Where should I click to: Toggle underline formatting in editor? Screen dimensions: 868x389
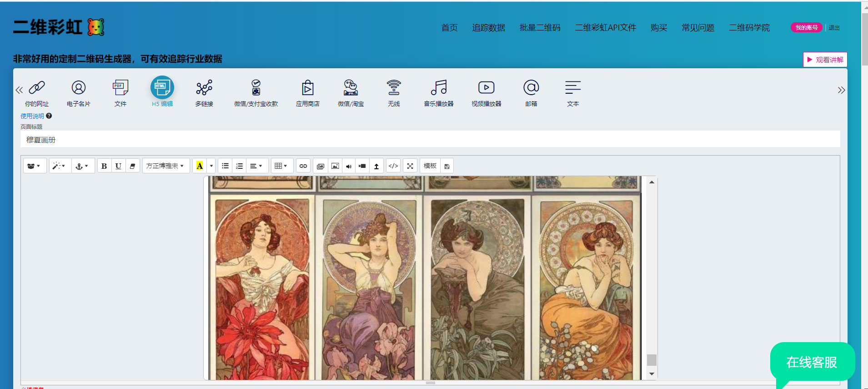(118, 166)
